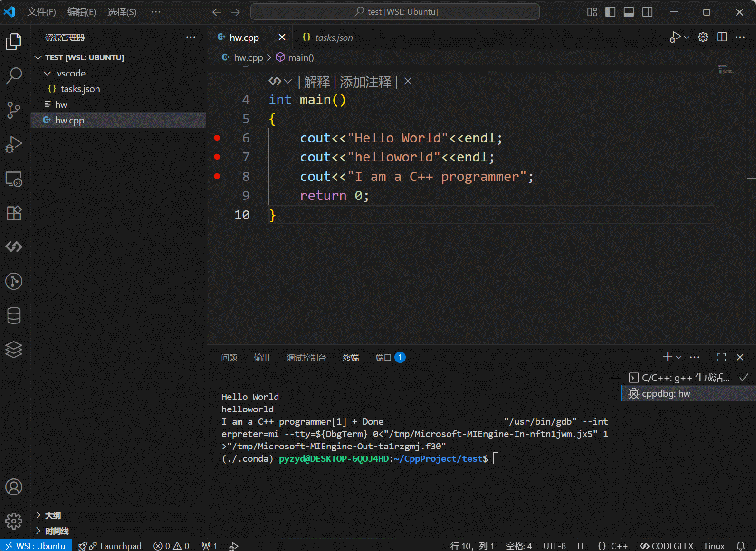Change the UTF-8 file encoding
Viewport: 756px width, 551px height.
tap(555, 546)
